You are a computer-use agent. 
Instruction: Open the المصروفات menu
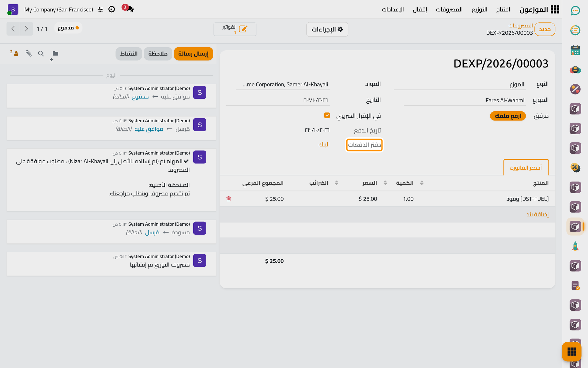pyautogui.click(x=449, y=10)
